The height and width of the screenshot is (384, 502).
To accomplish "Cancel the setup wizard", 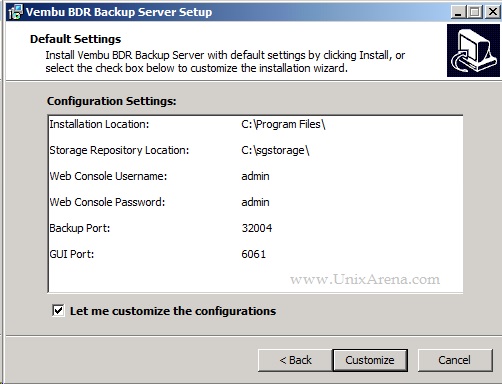I will click(455, 360).
